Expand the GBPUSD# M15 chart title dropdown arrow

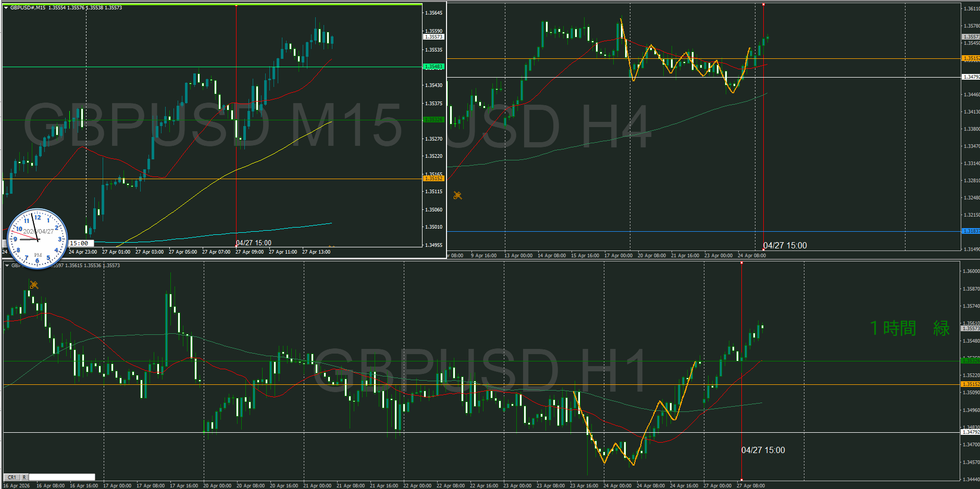(x=6, y=8)
